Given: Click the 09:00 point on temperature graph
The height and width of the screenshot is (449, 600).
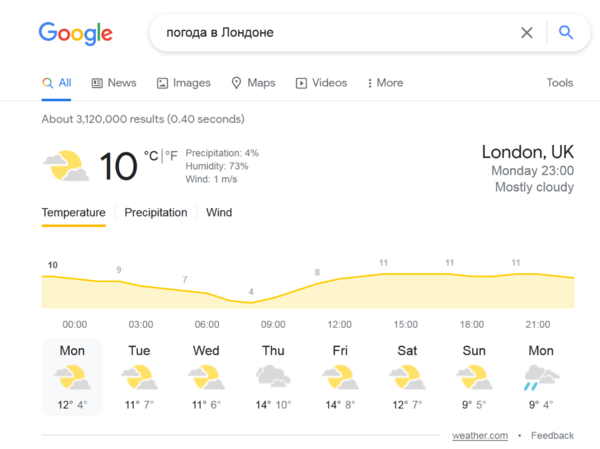Looking at the screenshot, I should tap(251, 301).
